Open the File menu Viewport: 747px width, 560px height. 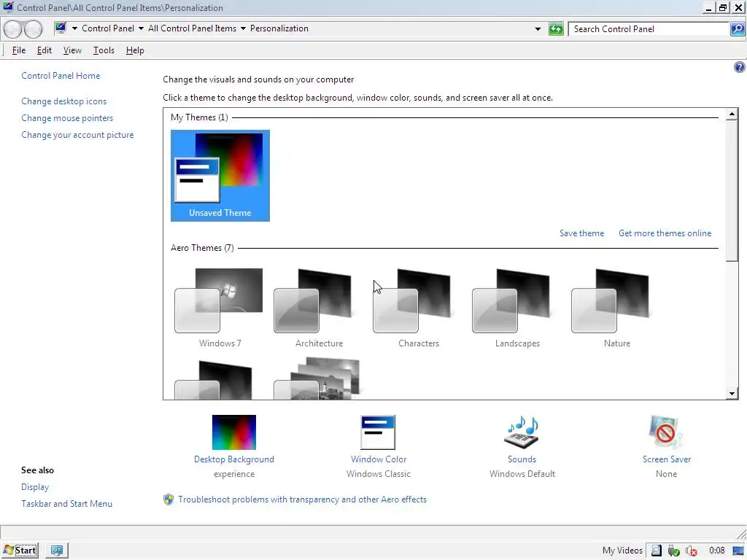point(18,50)
